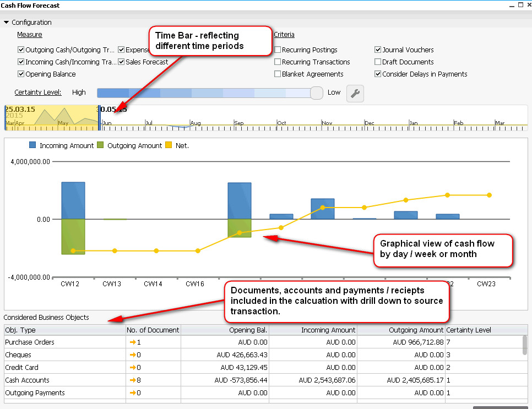The width and height of the screenshot is (532, 409).
Task: Follow the Cash Accounts drill-down arrow
Action: (132, 380)
